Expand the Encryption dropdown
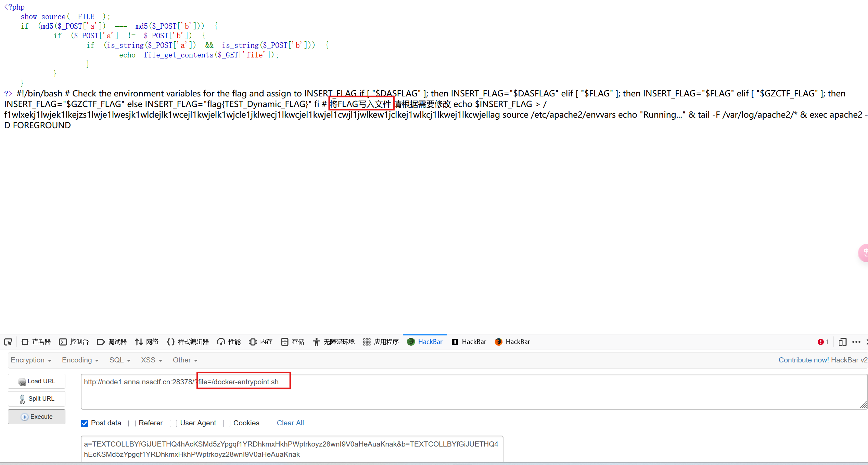Image resolution: width=868 pixels, height=465 pixels. tap(31, 360)
